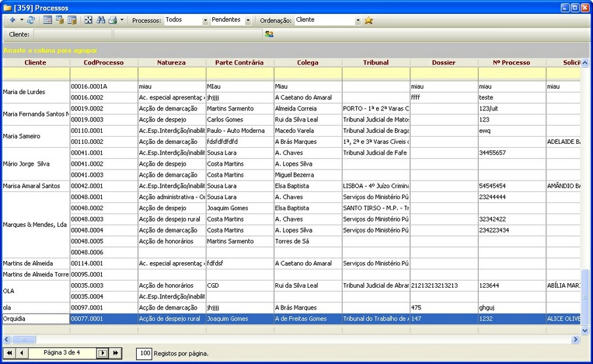
Task: Select the 'Torres de Sá' colega cell
Action: coord(308,241)
